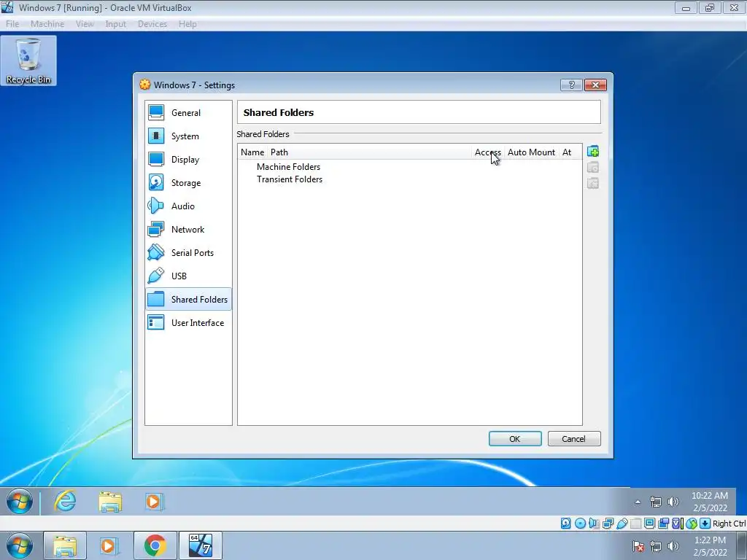Click the Access column header
Screen dimensions: 747x560
pos(488,152)
